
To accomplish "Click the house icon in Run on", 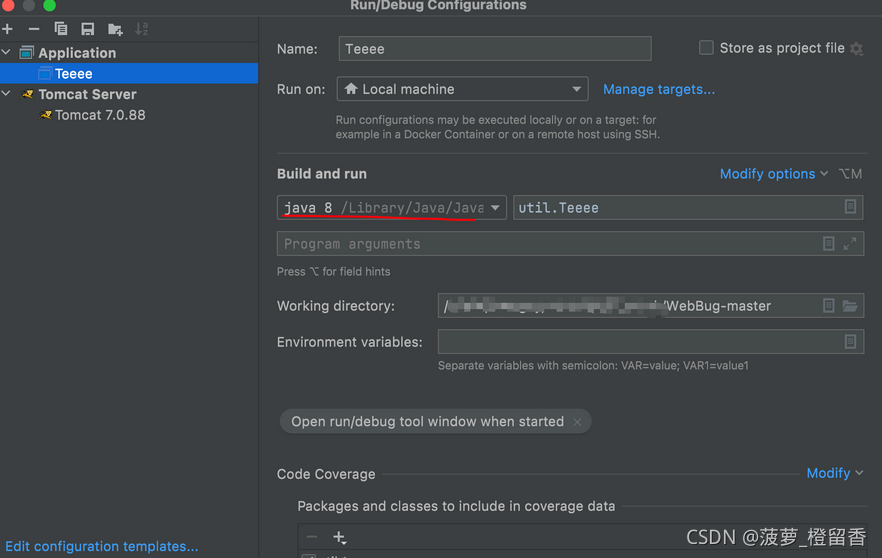I will (x=351, y=89).
